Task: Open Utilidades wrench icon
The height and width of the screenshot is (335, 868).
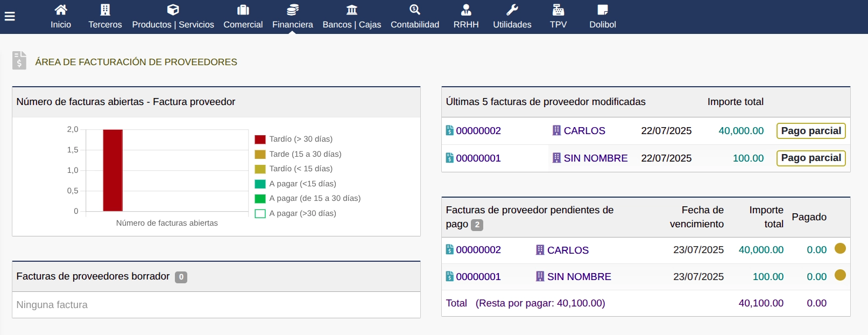Action: point(512,10)
